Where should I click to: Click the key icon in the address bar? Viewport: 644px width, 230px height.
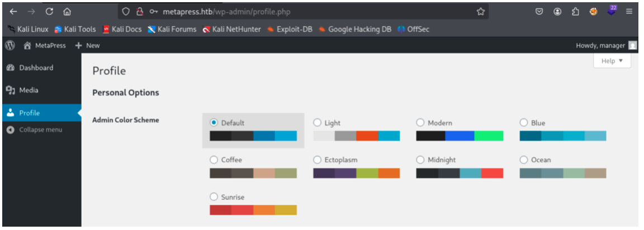tap(154, 12)
